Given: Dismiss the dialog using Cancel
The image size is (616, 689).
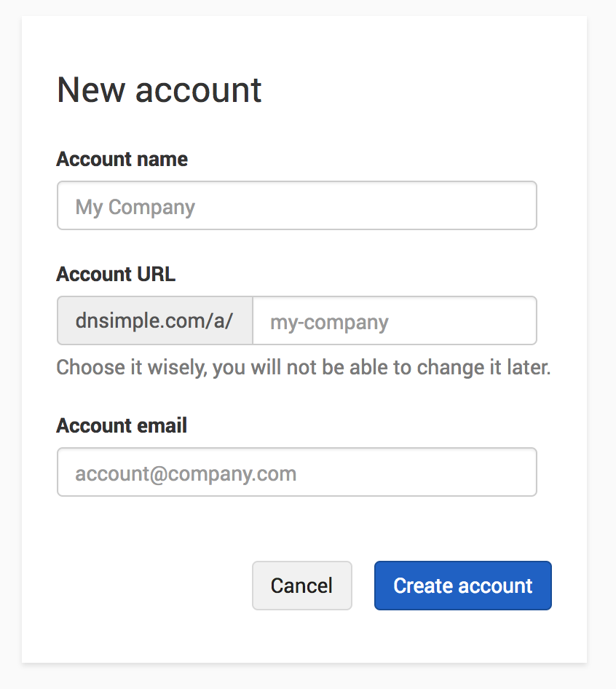Looking at the screenshot, I should (301, 586).
